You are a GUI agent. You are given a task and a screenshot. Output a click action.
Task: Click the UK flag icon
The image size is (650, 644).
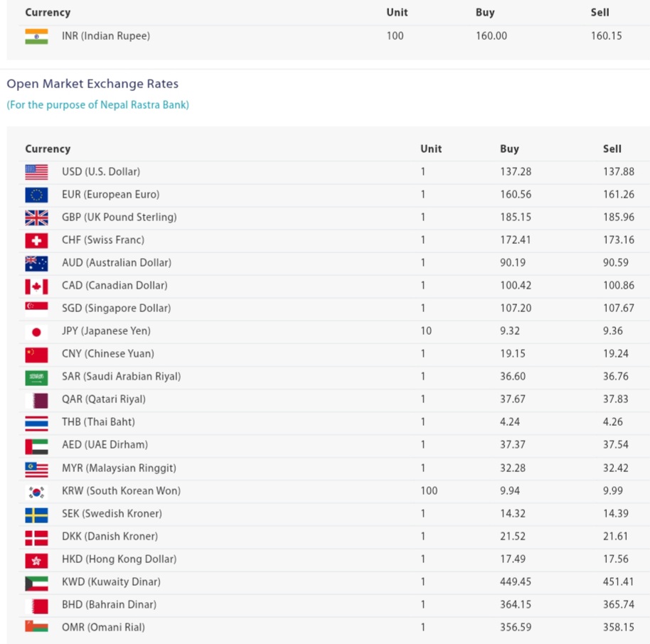click(x=36, y=218)
